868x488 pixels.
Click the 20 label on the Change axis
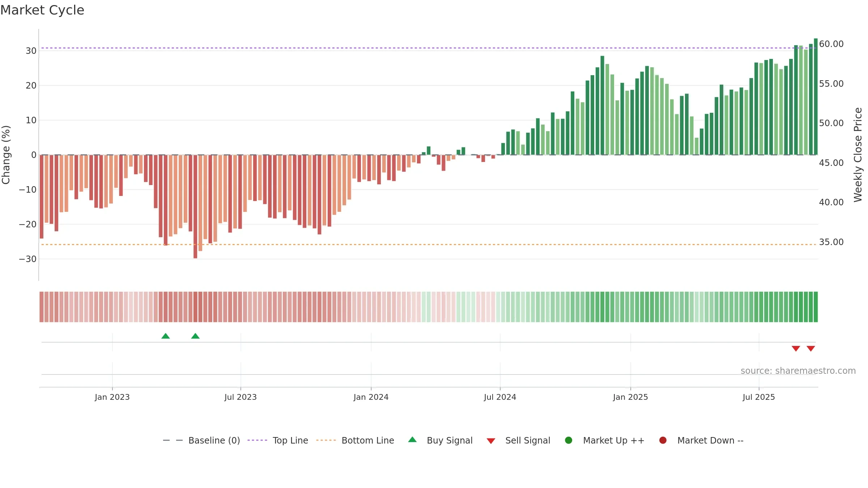click(x=31, y=85)
